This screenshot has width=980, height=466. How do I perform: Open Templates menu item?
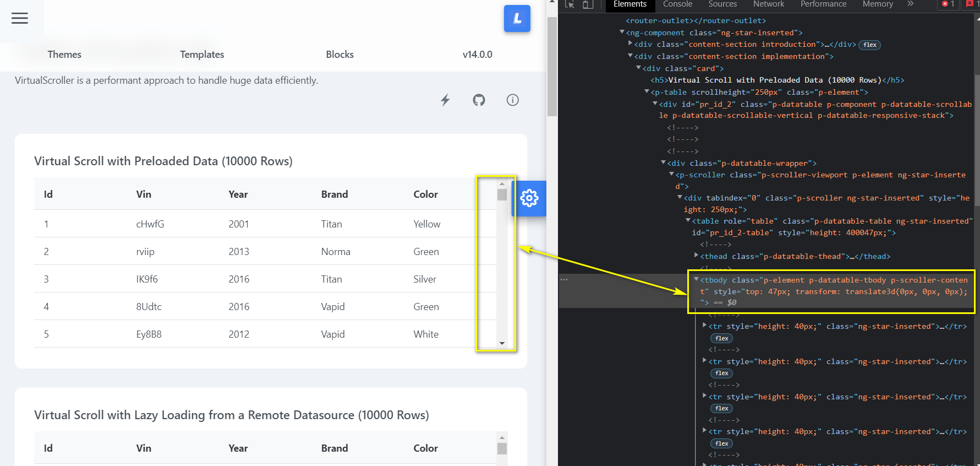coord(202,55)
